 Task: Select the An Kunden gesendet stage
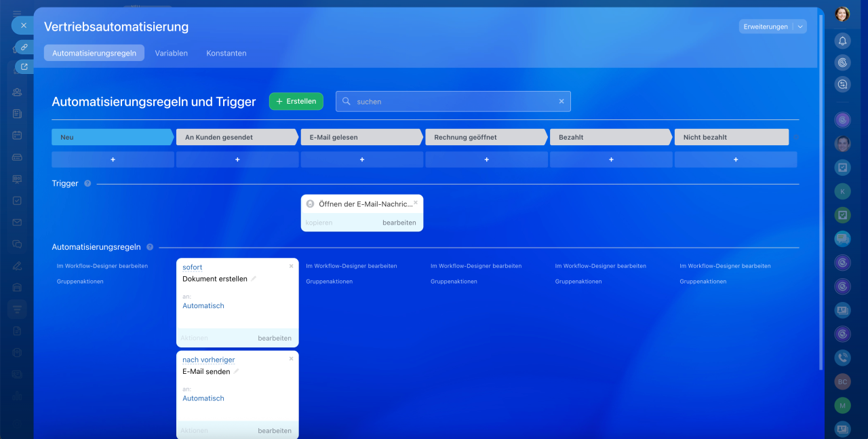point(237,137)
